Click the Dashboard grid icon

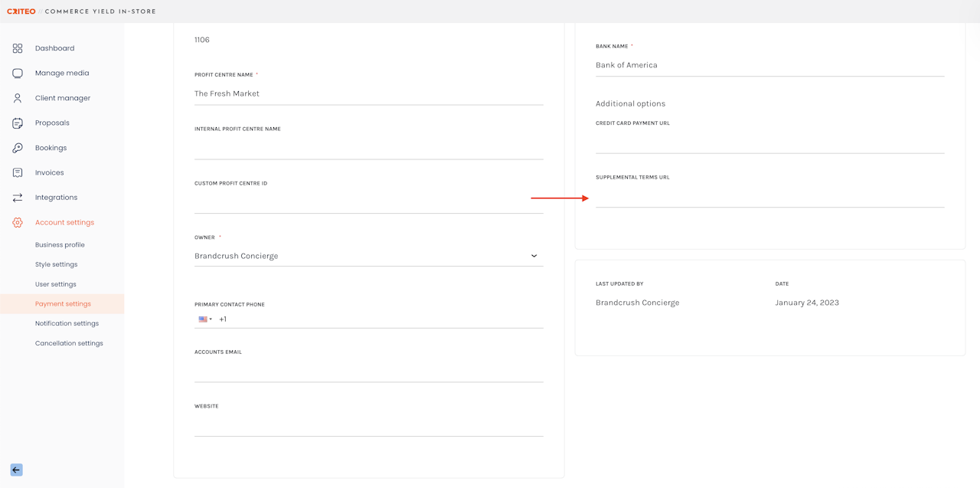pyautogui.click(x=18, y=48)
